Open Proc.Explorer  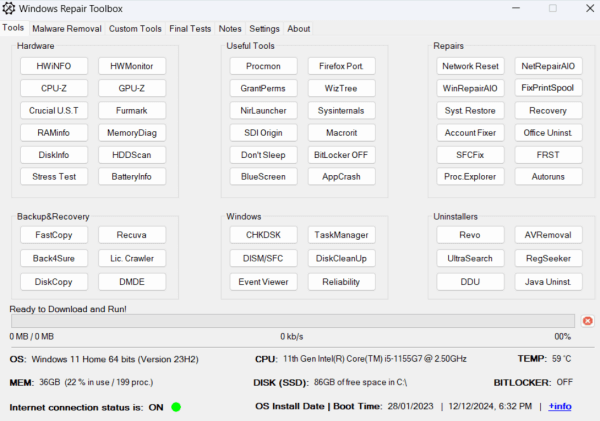click(x=470, y=176)
